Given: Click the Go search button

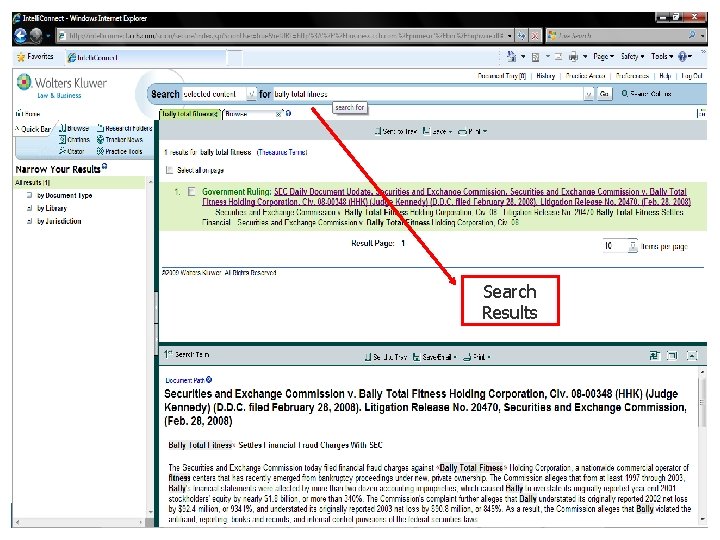Looking at the screenshot, I should tap(604, 94).
